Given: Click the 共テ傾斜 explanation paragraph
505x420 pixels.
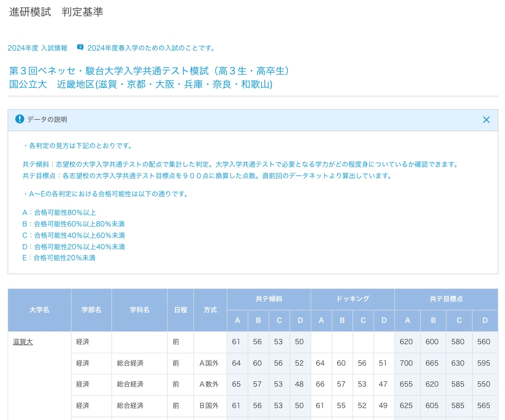Looking at the screenshot, I should click(x=241, y=164).
